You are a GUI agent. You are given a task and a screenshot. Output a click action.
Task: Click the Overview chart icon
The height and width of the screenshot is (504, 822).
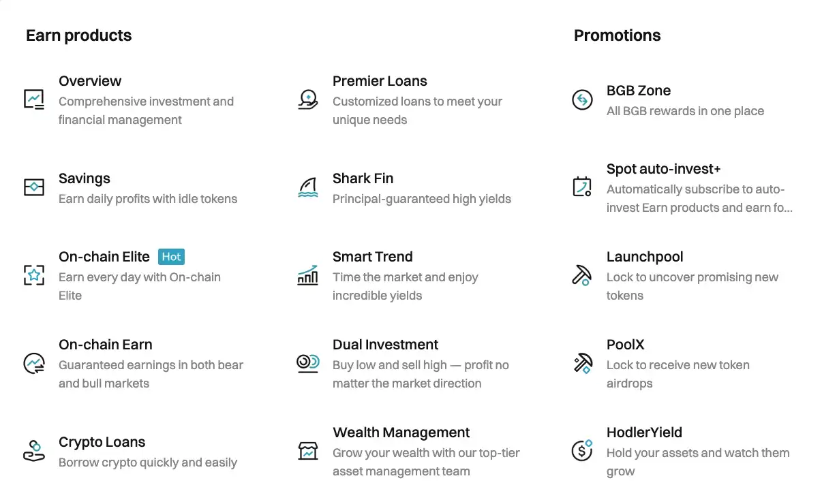point(34,99)
